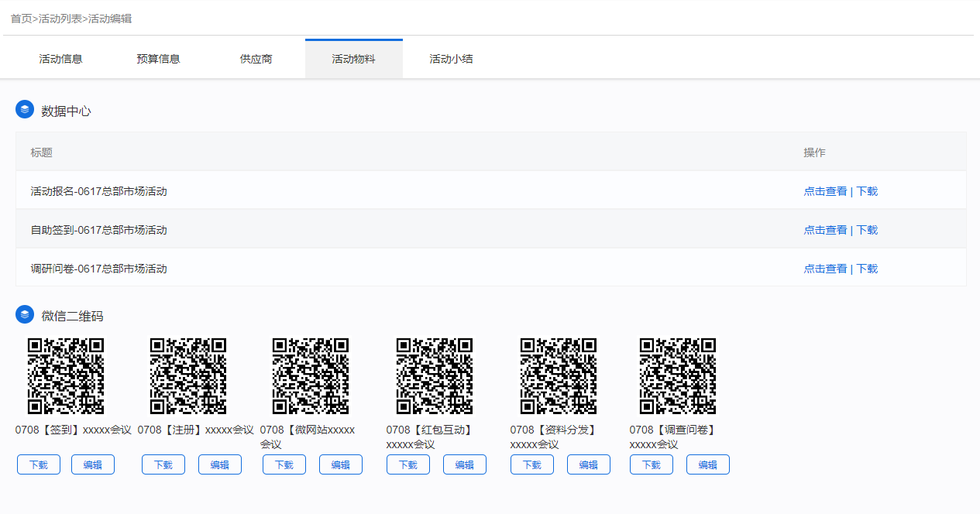Click 点击查看 for 自助签到 row
The width and height of the screenshot is (980, 514).
825,230
